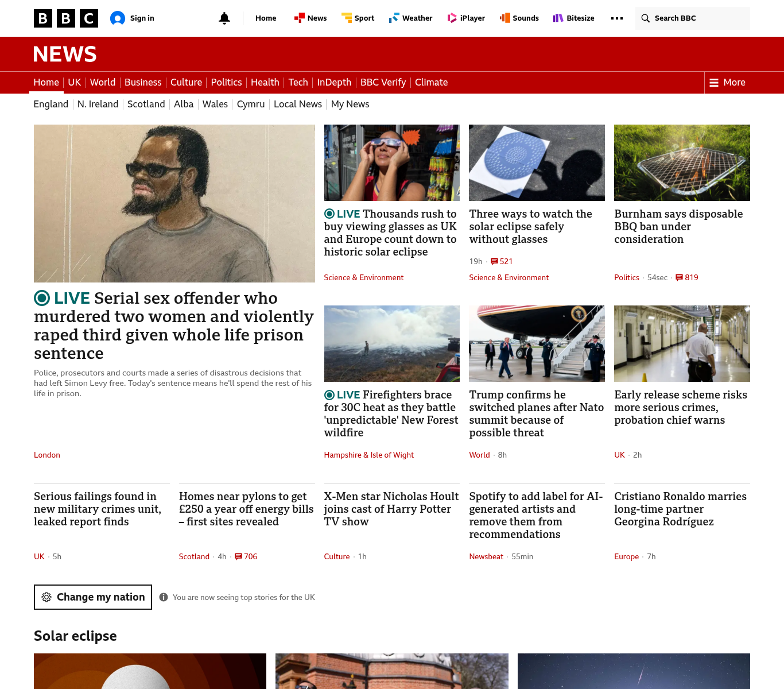Click the Change my nation button

pos(93,597)
